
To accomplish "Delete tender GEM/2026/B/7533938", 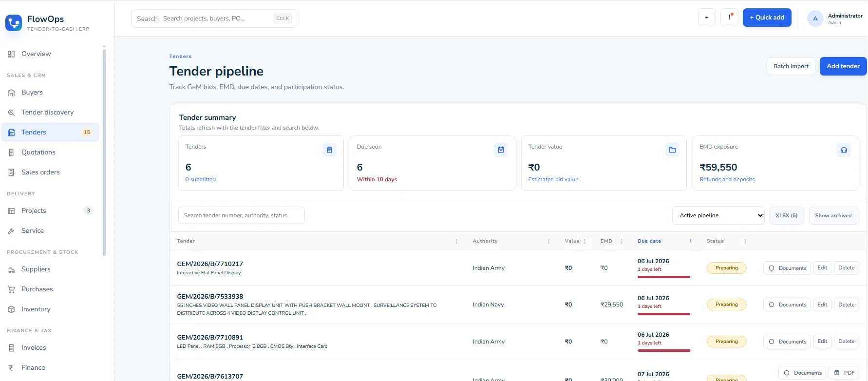I will 847,305.
